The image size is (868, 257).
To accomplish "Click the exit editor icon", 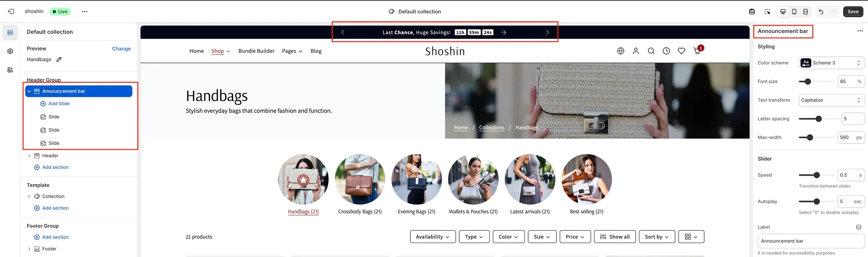I will pos(11,12).
